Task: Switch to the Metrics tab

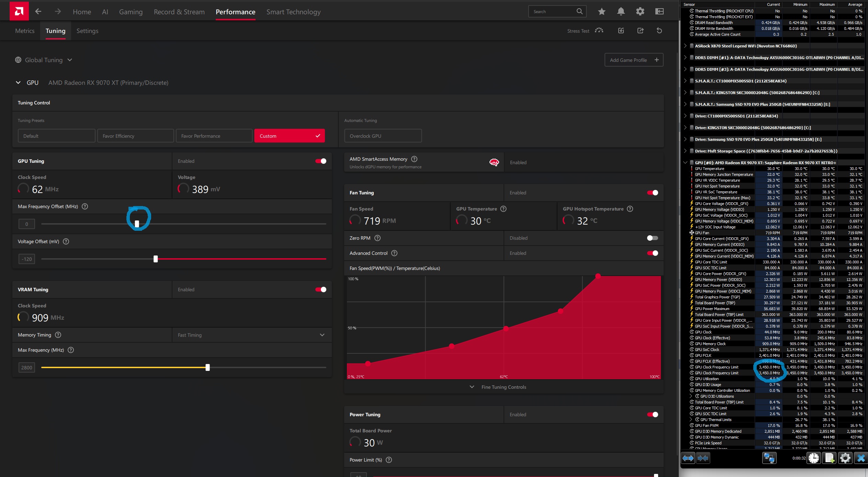Action: click(25, 31)
